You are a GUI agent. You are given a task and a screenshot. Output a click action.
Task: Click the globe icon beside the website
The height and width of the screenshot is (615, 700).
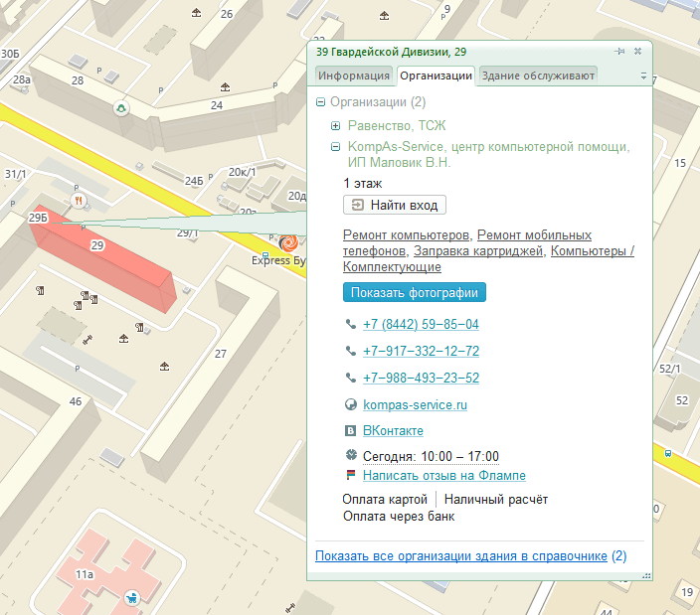click(x=350, y=404)
